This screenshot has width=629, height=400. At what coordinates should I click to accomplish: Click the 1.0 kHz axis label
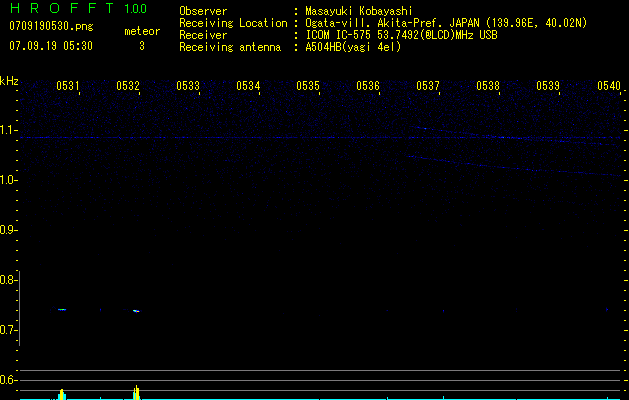[x=8, y=180]
